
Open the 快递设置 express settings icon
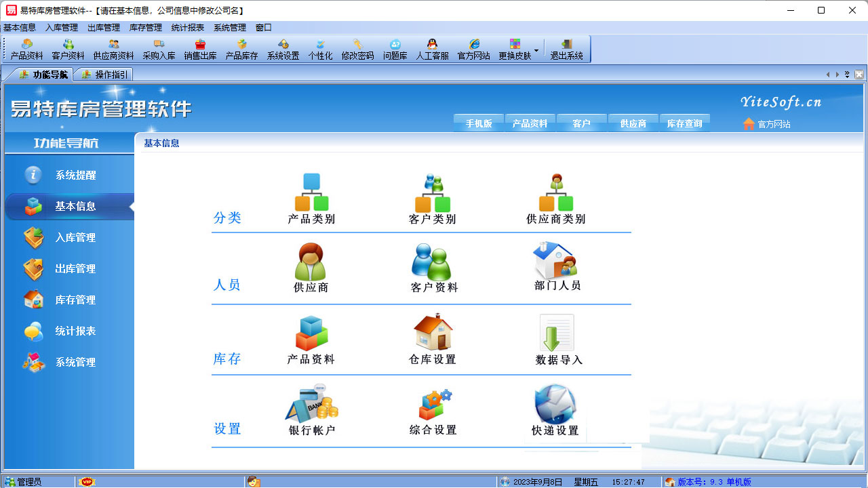click(555, 411)
